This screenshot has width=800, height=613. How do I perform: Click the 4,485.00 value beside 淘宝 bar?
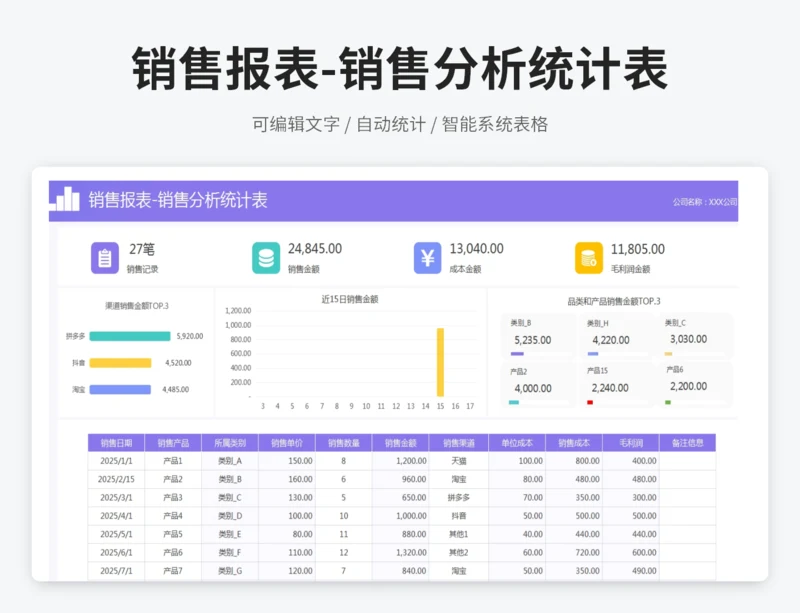click(x=176, y=389)
